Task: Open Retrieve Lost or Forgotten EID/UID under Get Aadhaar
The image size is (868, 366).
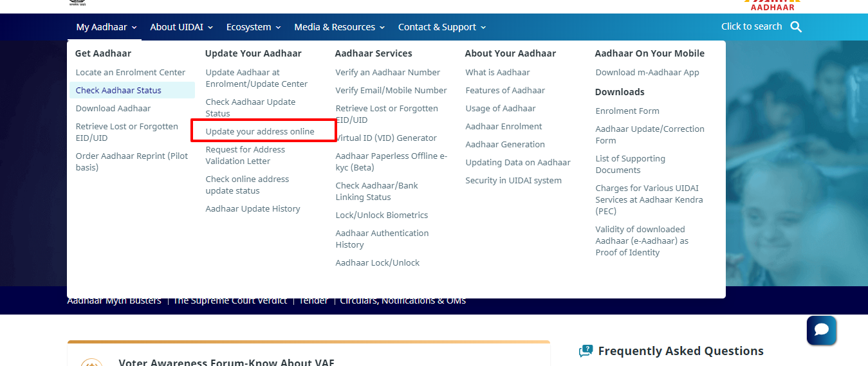Action: 127,133
